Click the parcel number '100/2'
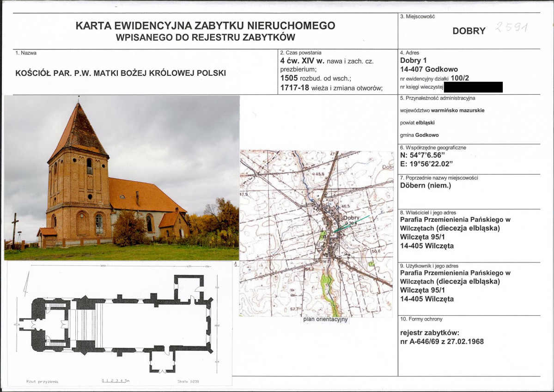The width and height of the screenshot is (554, 392). (460, 78)
